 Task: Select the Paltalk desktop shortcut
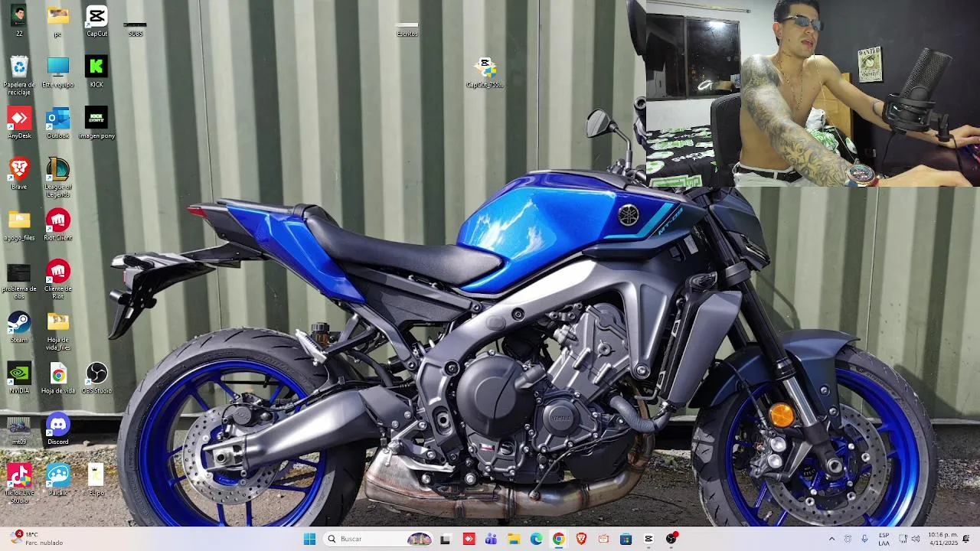(58, 480)
